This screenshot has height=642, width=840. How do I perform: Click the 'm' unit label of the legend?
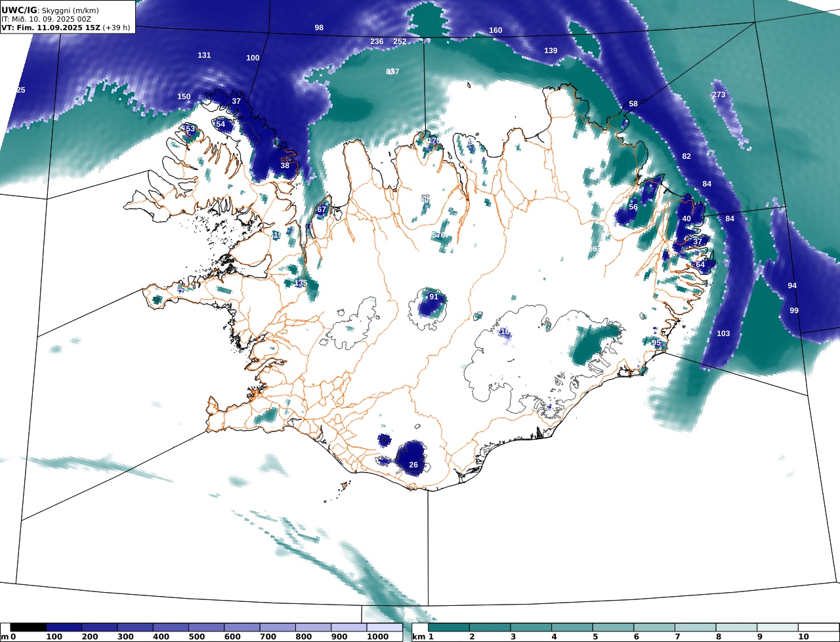click(x=5, y=637)
